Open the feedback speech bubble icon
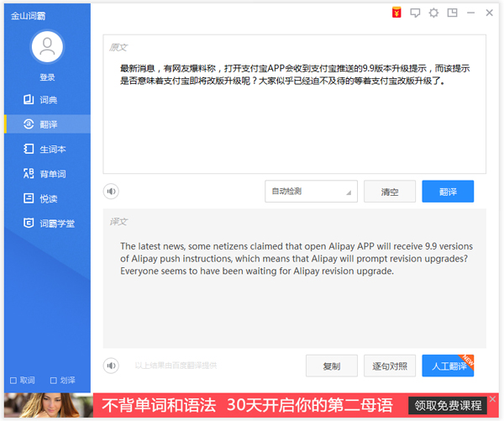The image size is (504, 421). (415, 13)
